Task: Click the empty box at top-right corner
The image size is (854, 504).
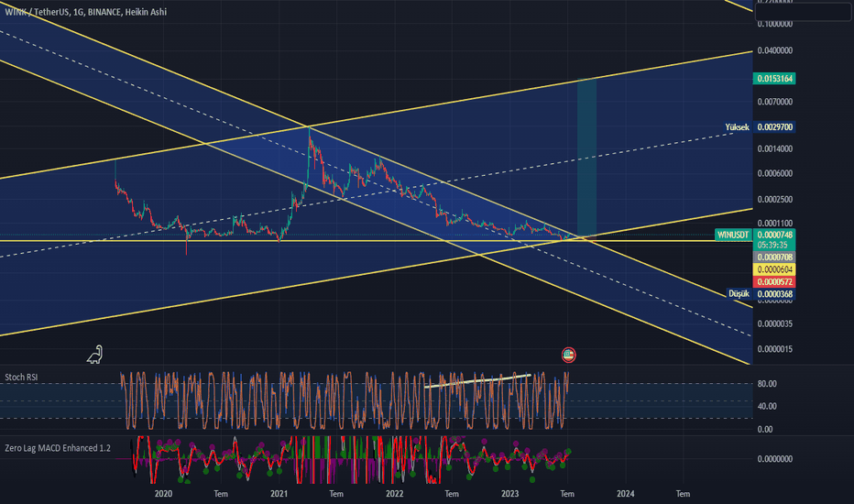Action: point(804,11)
